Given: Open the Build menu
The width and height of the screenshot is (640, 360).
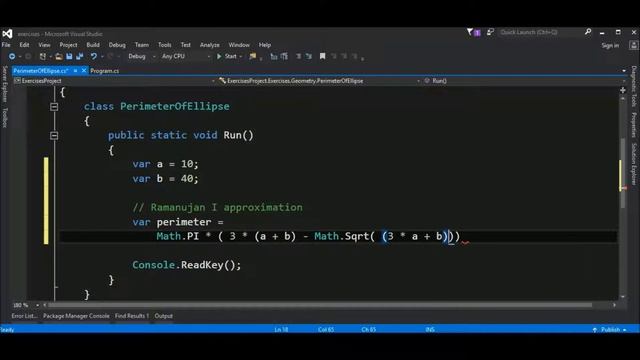Looking at the screenshot, I should [x=93, y=45].
